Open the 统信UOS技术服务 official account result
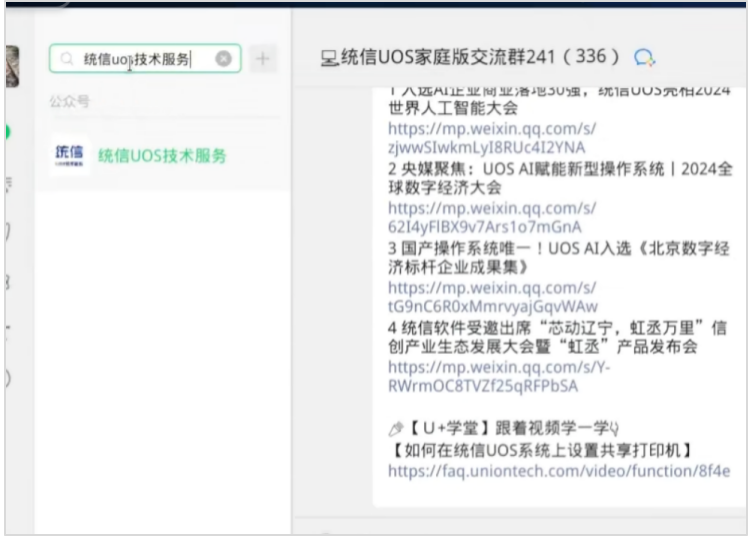This screenshot has width=754, height=540. (x=163, y=155)
